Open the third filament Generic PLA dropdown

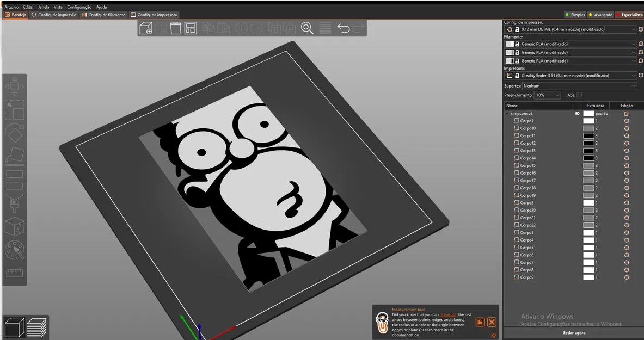571,61
